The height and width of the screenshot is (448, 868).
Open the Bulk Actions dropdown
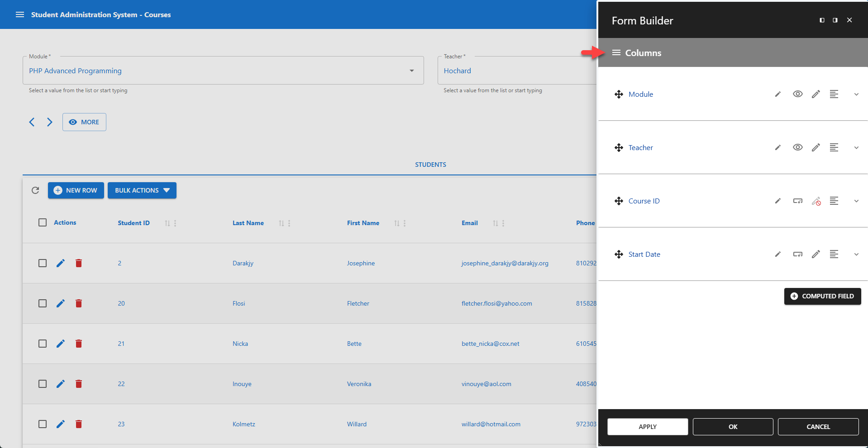[142, 190]
